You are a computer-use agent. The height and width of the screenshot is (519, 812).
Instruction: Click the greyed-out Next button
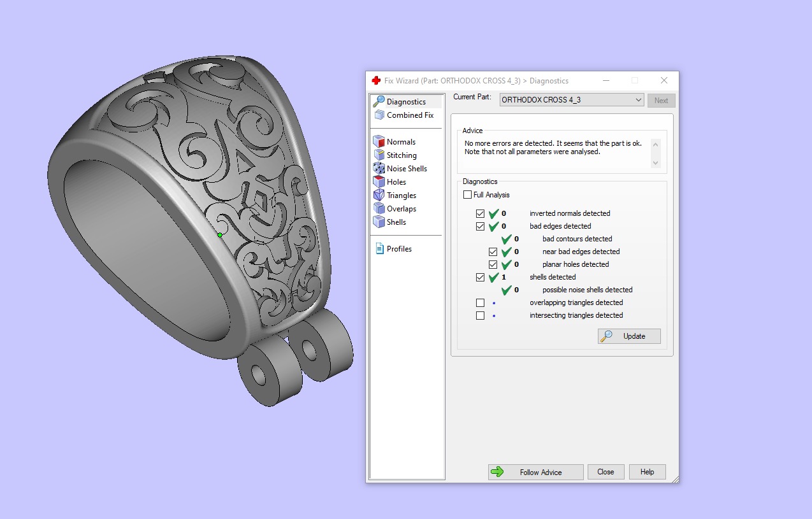point(661,100)
